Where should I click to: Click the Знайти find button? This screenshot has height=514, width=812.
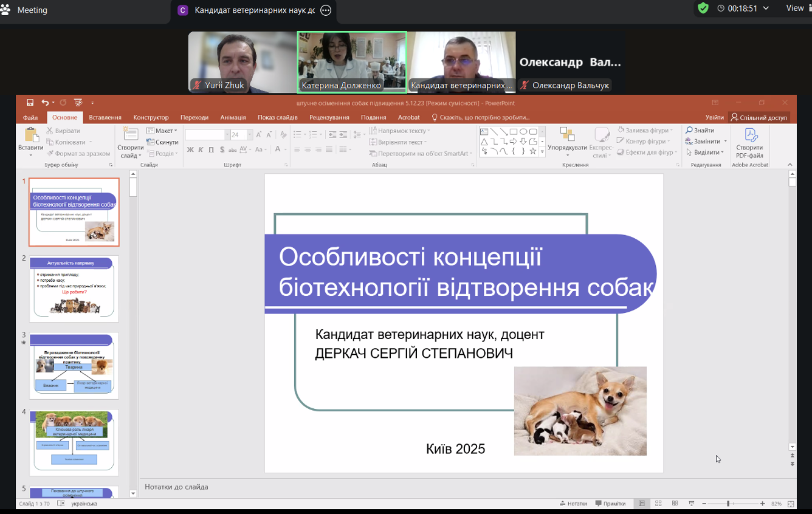coord(700,130)
